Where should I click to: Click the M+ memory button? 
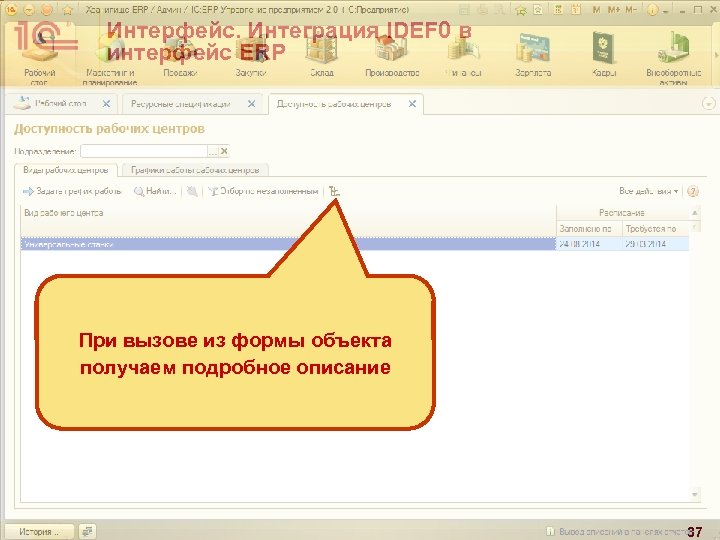point(614,9)
